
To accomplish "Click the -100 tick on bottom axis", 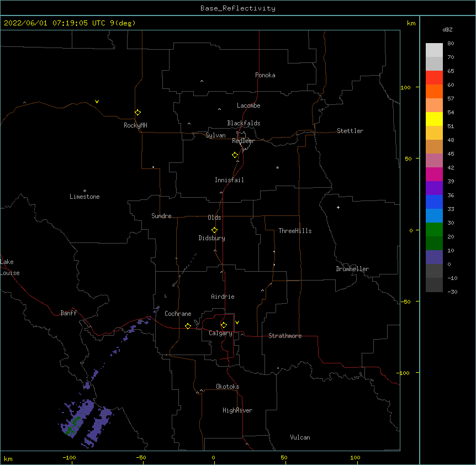I will (x=69, y=457).
